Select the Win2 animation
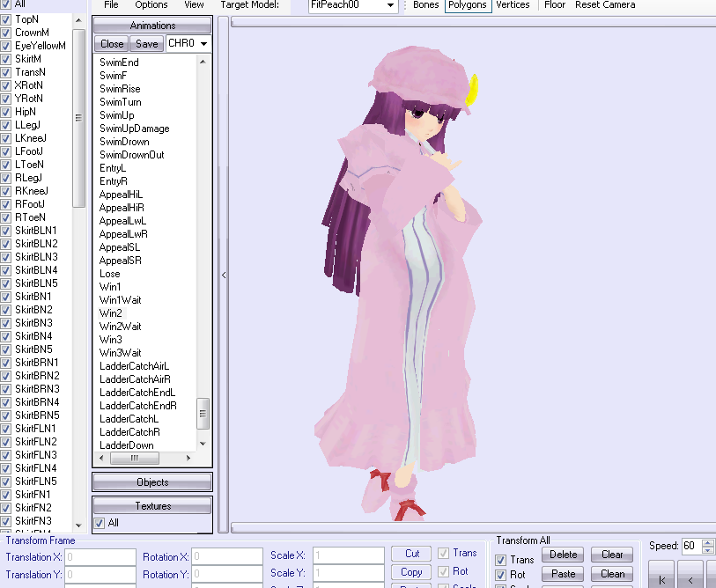The image size is (716, 588). click(111, 313)
